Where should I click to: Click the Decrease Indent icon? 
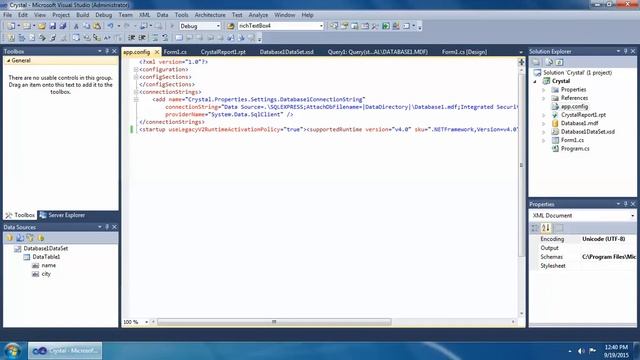click(x=131, y=38)
